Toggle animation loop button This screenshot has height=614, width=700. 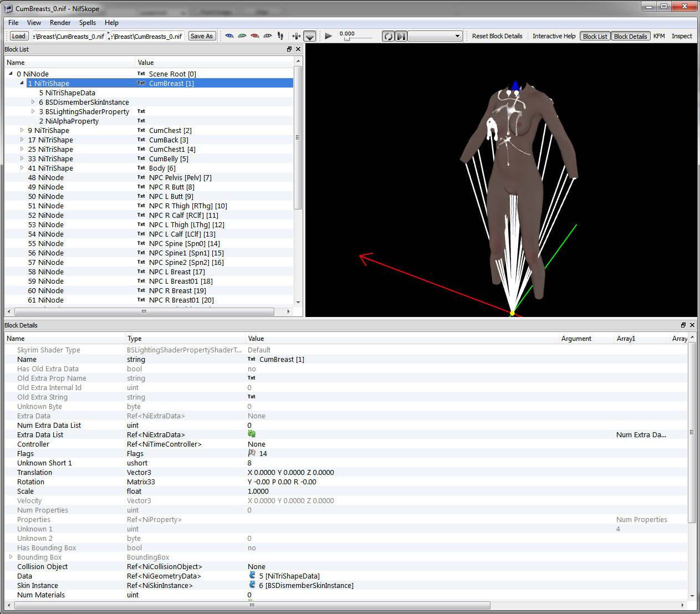coord(388,37)
